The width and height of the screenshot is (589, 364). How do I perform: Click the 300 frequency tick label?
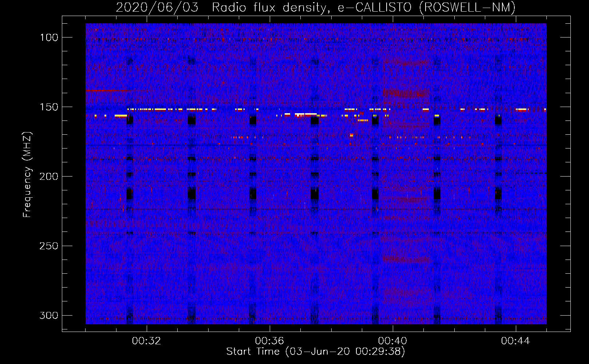49,316
